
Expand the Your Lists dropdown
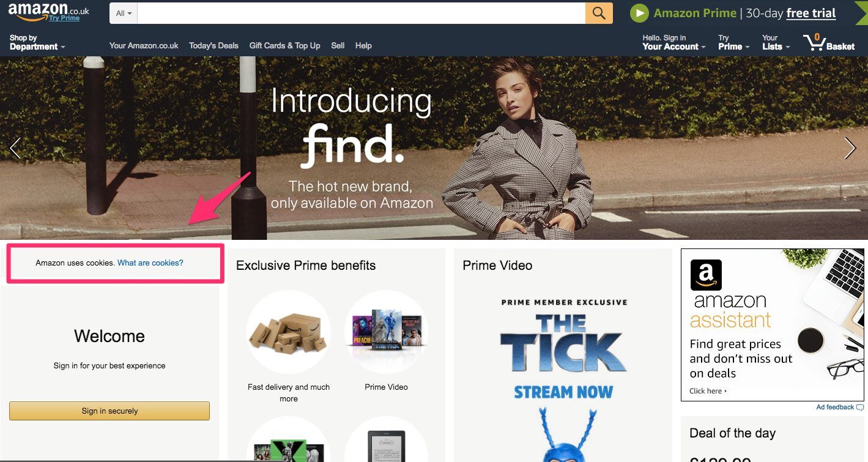776,42
